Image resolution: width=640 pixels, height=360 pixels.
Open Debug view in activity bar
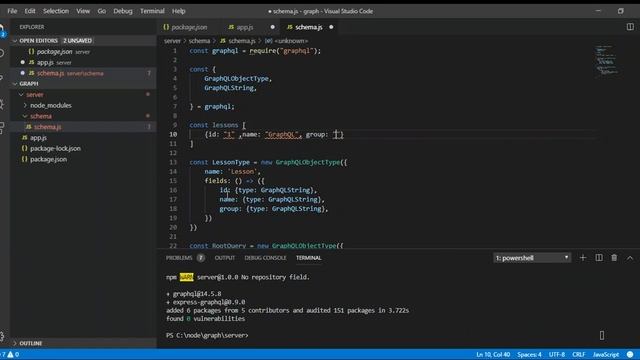[x=2, y=104]
